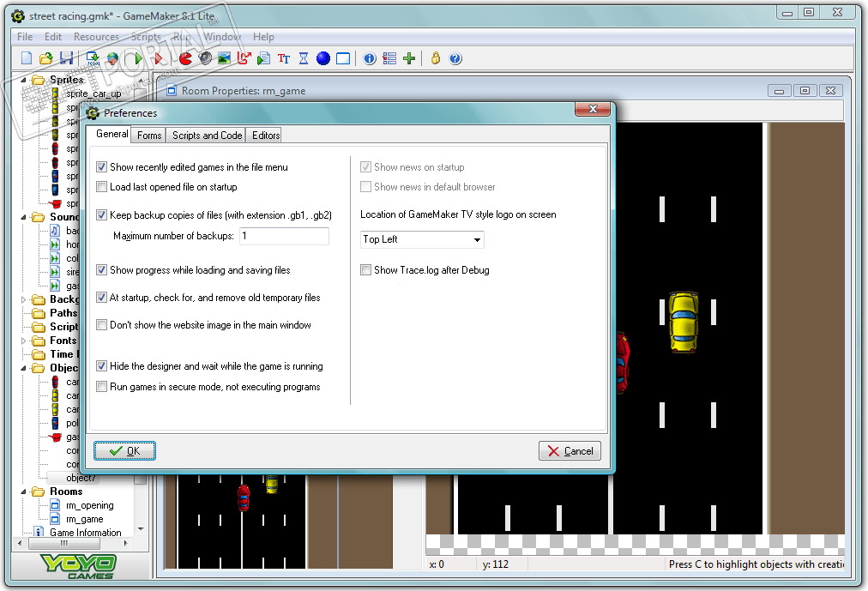The image size is (868, 591).
Task: Click green plus extension packages icon
Action: (409, 58)
